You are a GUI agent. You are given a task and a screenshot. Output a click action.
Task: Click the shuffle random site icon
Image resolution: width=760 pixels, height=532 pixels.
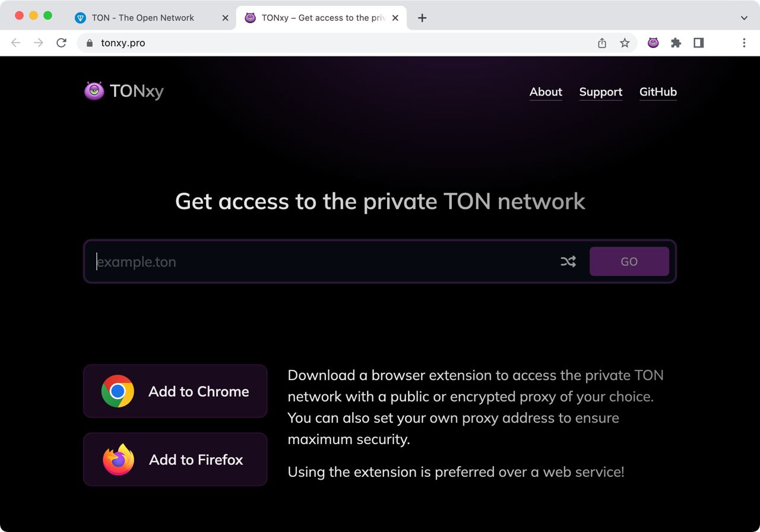(x=568, y=261)
